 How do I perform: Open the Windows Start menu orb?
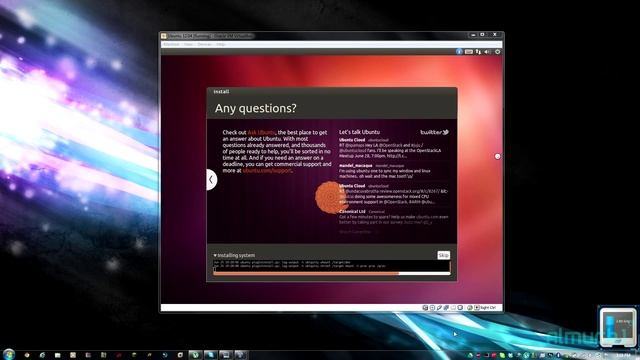coord(8,354)
